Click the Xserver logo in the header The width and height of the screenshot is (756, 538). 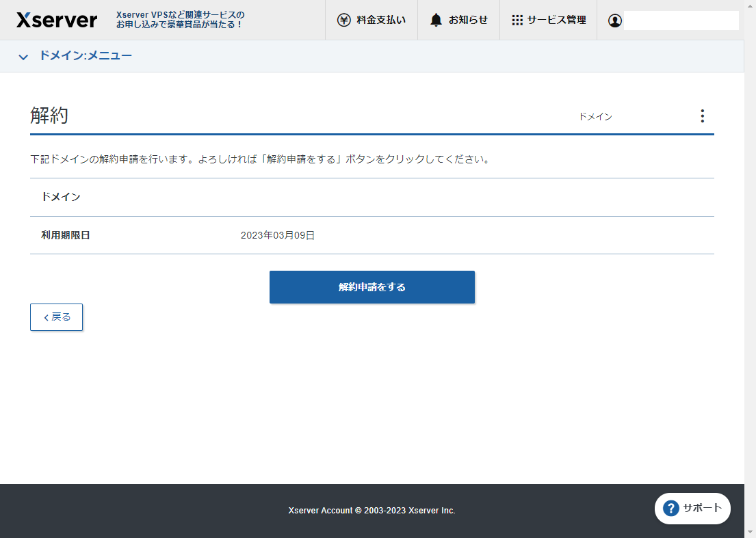[x=56, y=20]
